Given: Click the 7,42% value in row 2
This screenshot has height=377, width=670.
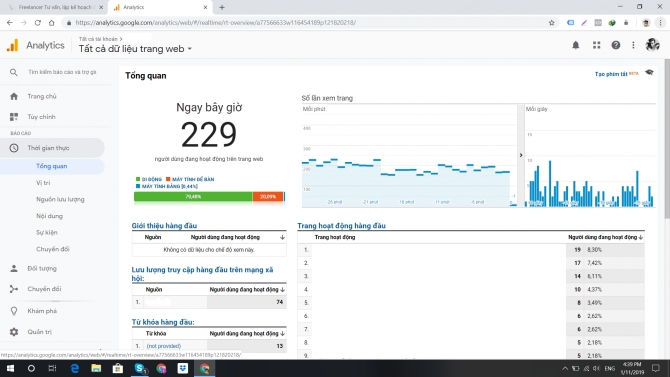Looking at the screenshot, I should coord(594,263).
